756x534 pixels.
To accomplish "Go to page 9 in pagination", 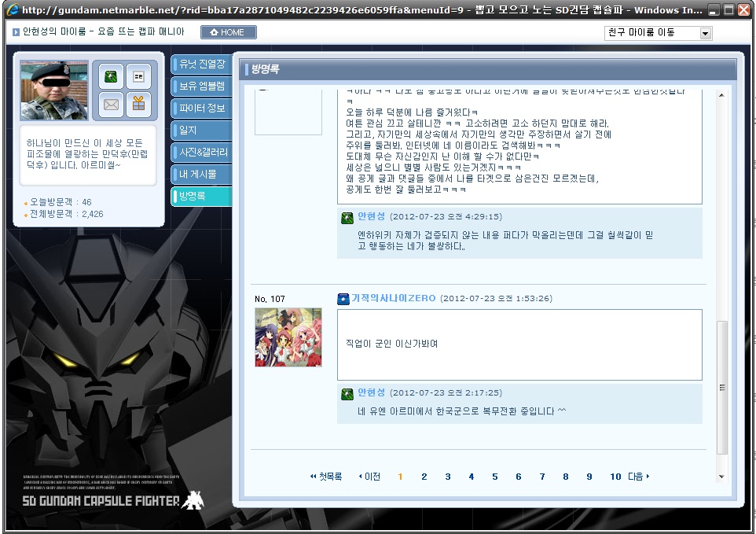I will [x=589, y=477].
